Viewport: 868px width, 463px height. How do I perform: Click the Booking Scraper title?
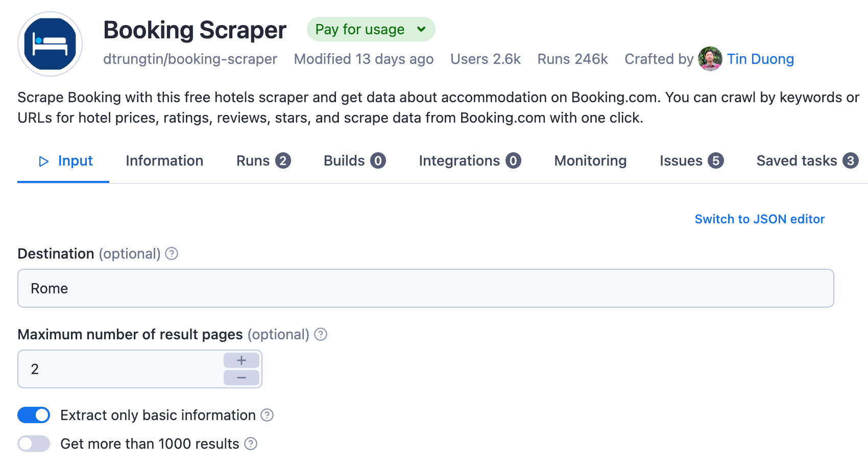coord(195,30)
